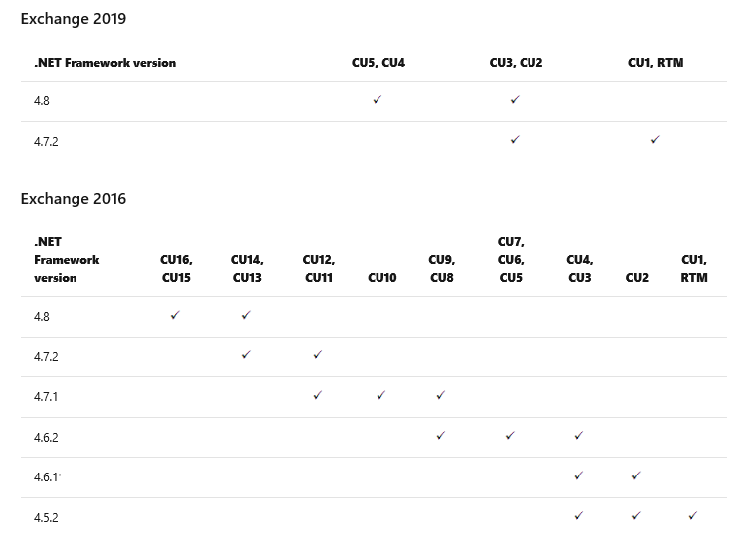Click the 4.8 checkmark under CU3, CU2
756x543 pixels.
(x=515, y=99)
